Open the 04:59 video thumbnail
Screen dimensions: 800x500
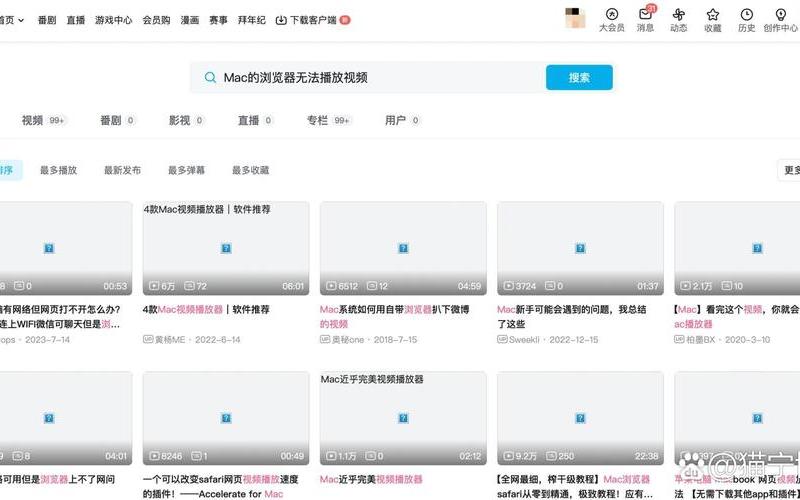click(403, 248)
